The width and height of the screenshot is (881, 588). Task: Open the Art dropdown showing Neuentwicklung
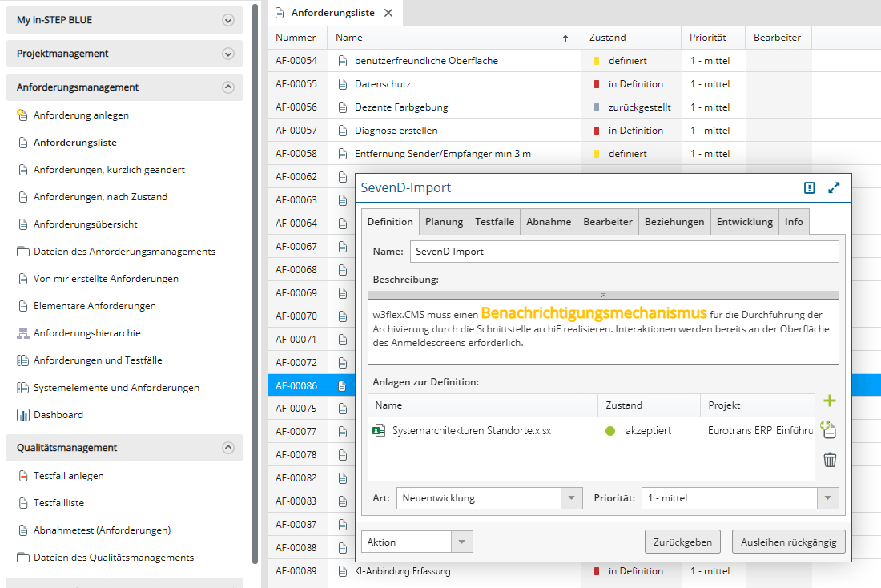571,498
